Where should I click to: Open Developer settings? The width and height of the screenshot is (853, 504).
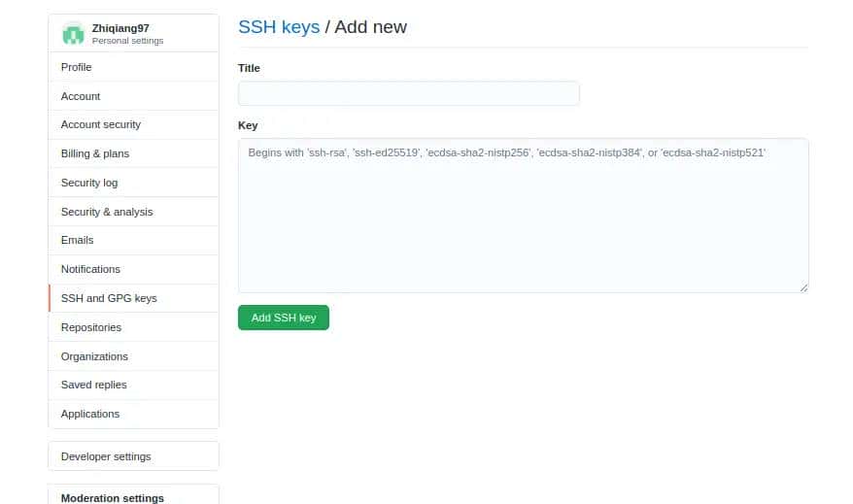point(106,456)
